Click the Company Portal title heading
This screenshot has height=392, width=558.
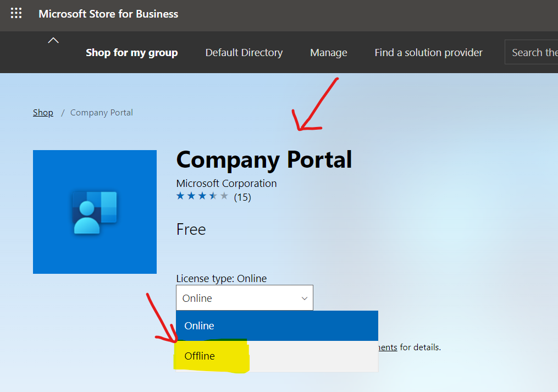264,159
